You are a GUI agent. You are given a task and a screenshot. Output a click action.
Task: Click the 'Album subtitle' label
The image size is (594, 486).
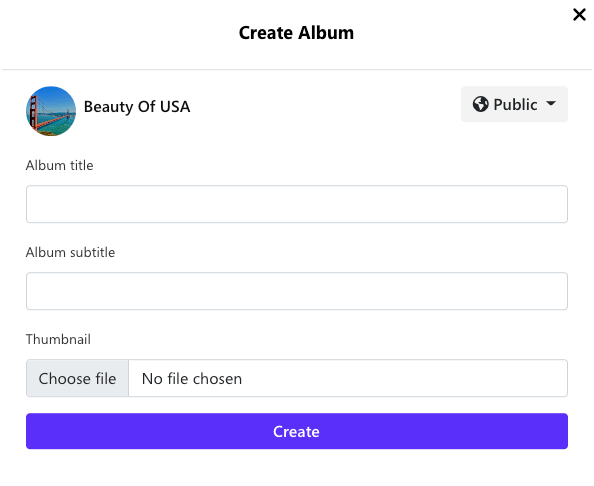(70, 252)
